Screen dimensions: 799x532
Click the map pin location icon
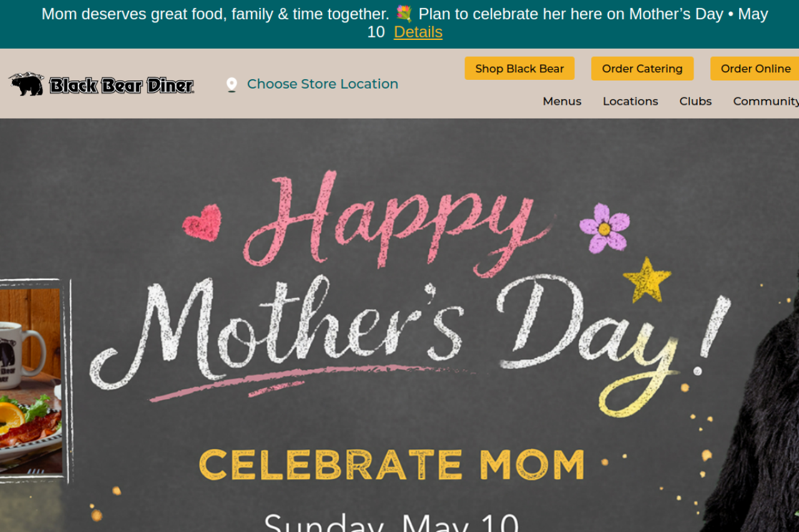point(232,84)
